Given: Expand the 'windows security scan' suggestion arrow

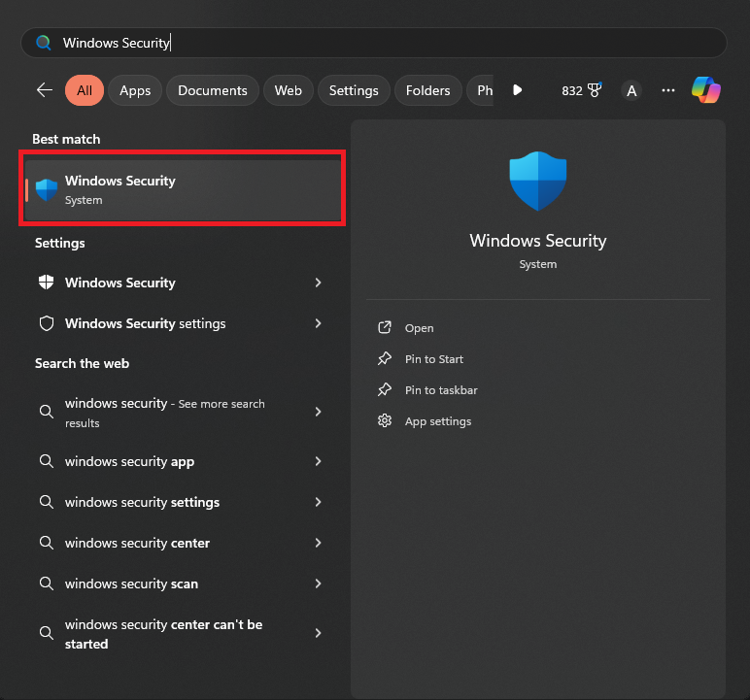Looking at the screenshot, I should pos(318,584).
